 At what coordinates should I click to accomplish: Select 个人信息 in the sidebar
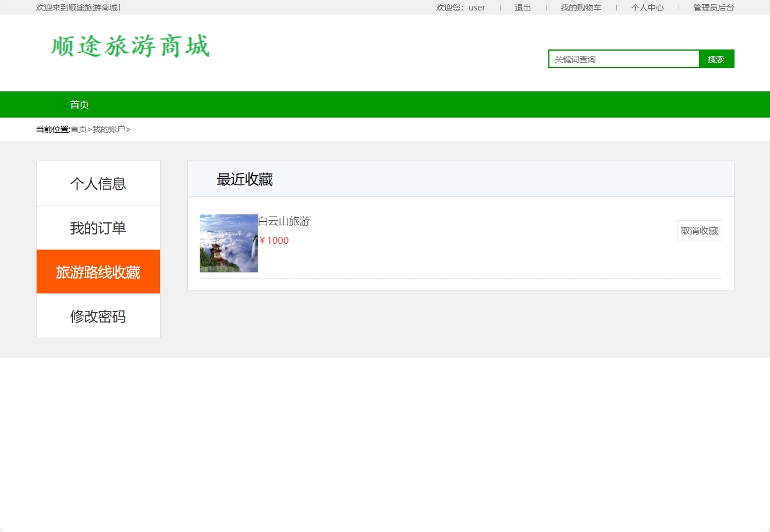98,183
